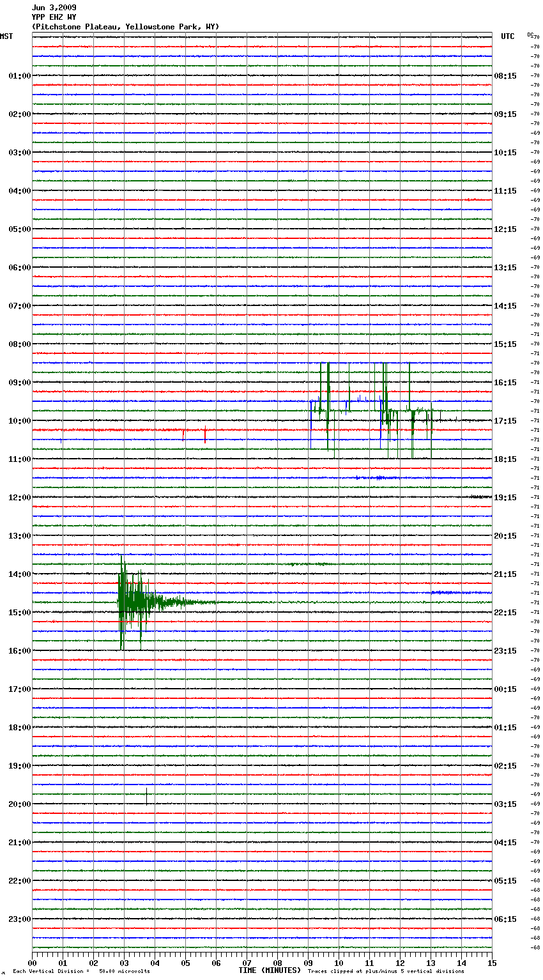Select the 02:00 MST time label
Viewport: 543px width, 980px height.
[19, 114]
